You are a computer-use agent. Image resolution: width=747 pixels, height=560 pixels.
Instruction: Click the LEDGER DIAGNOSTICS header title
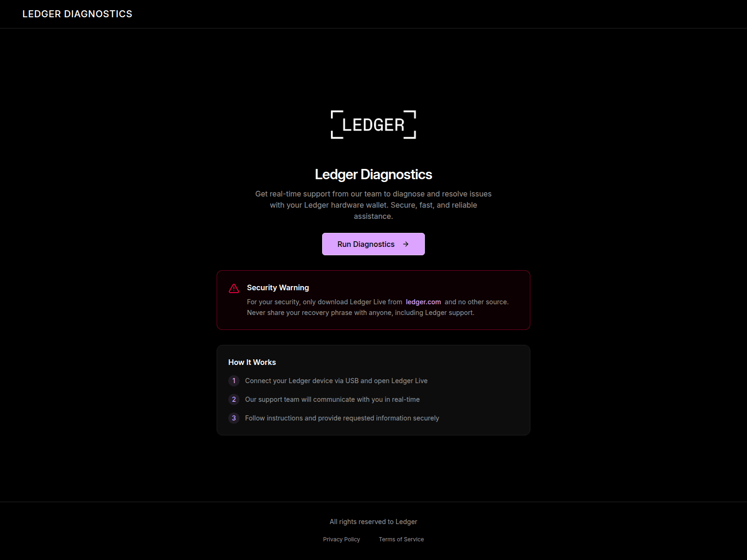click(78, 14)
